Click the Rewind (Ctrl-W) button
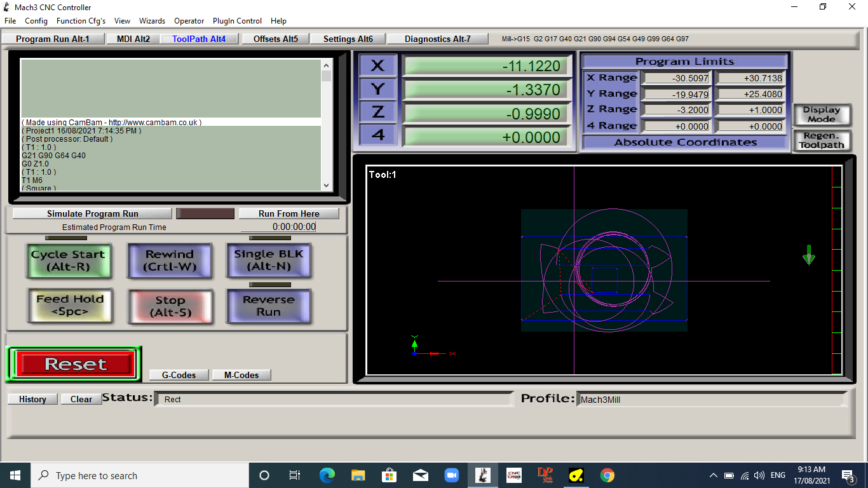868x488 pixels. tap(169, 261)
